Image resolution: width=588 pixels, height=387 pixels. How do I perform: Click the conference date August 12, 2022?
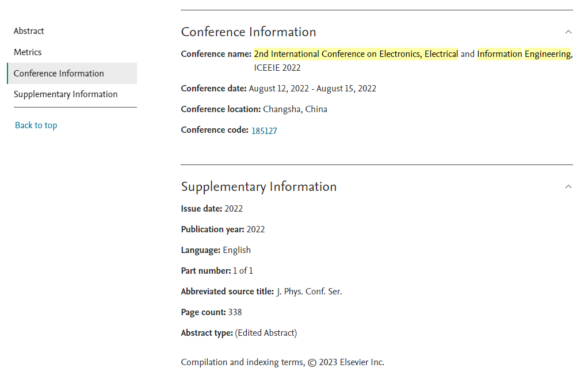pos(278,89)
